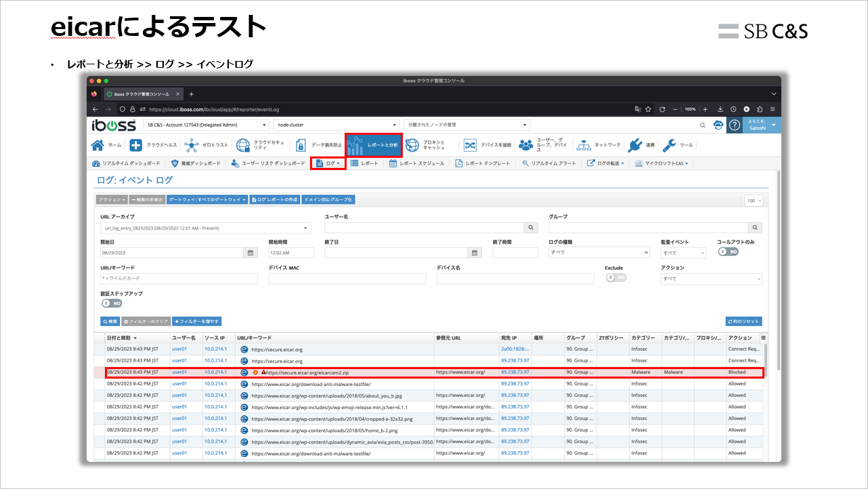Open the クラウドヘルス (Cloud Health) section
This screenshot has height=489, width=868.
153,145
